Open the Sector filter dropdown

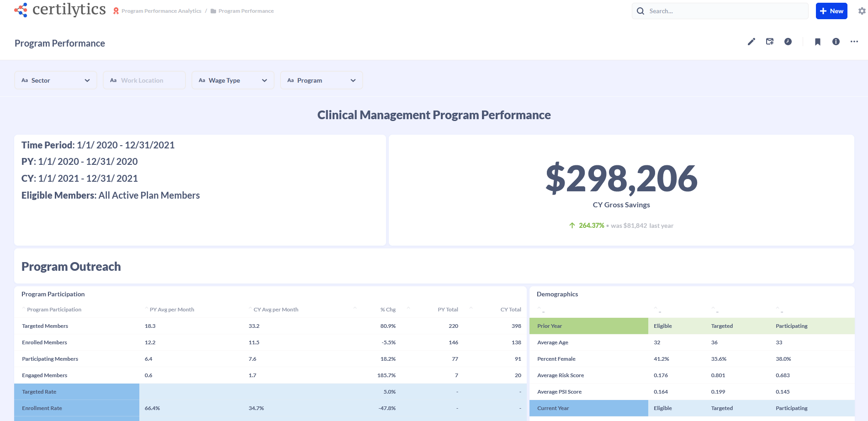click(87, 80)
